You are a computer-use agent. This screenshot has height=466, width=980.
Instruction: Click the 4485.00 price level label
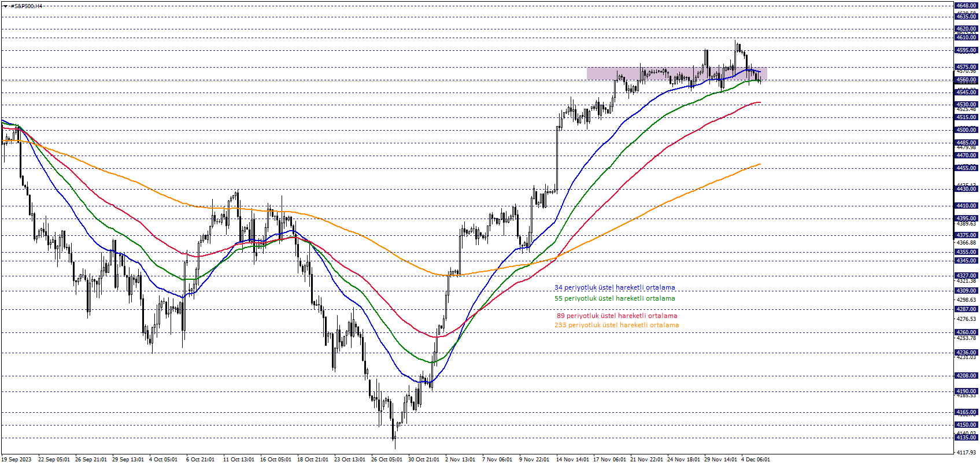(x=966, y=143)
